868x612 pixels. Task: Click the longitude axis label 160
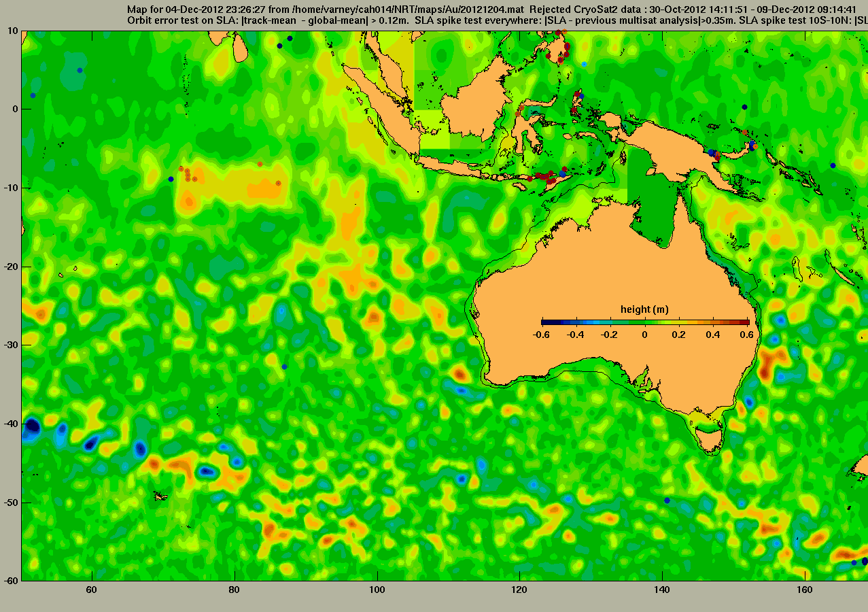[805, 590]
